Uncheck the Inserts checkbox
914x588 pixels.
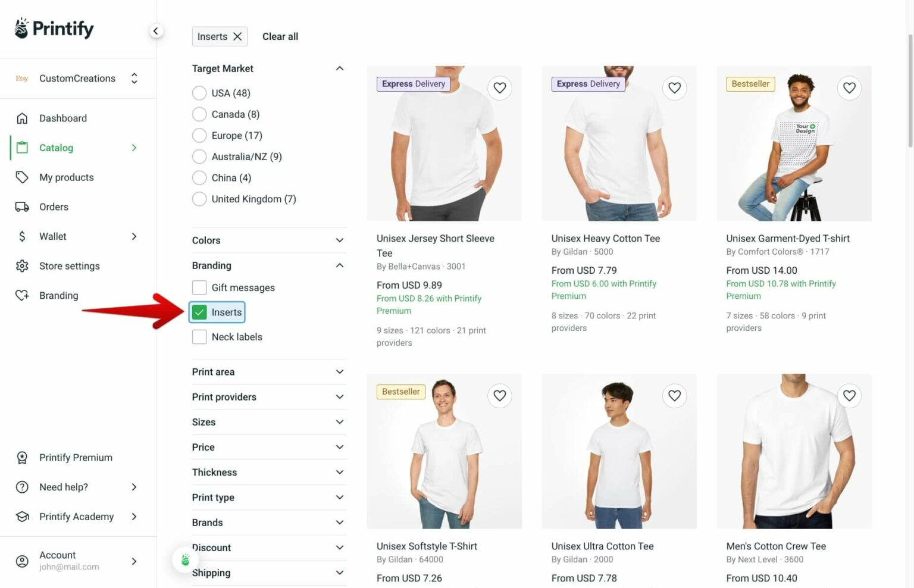pyautogui.click(x=199, y=312)
